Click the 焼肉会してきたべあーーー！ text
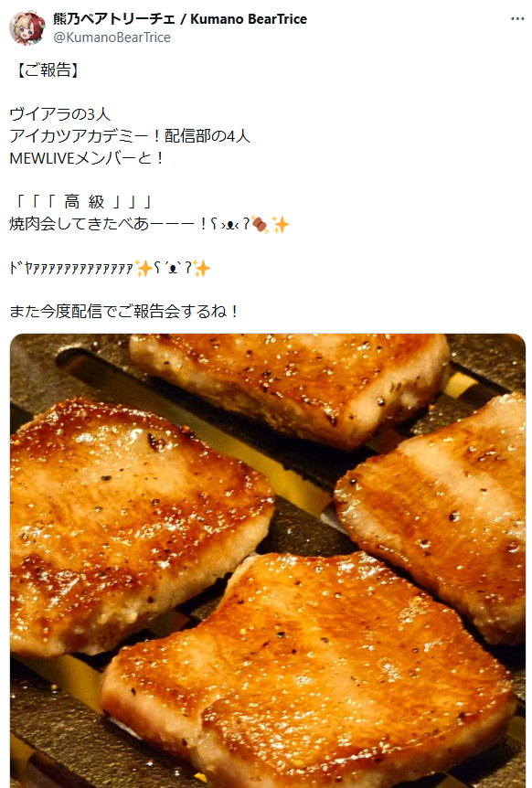Screen dimensions: 532x788 (109, 224)
